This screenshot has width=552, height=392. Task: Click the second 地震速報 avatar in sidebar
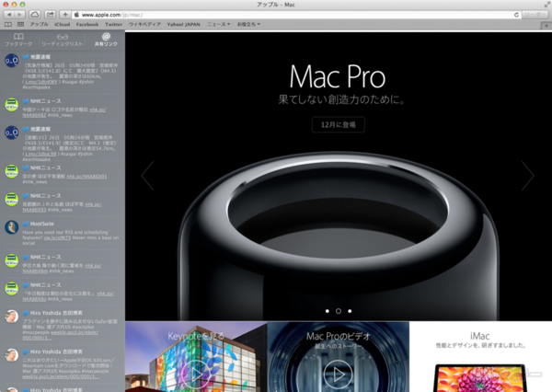(x=12, y=133)
